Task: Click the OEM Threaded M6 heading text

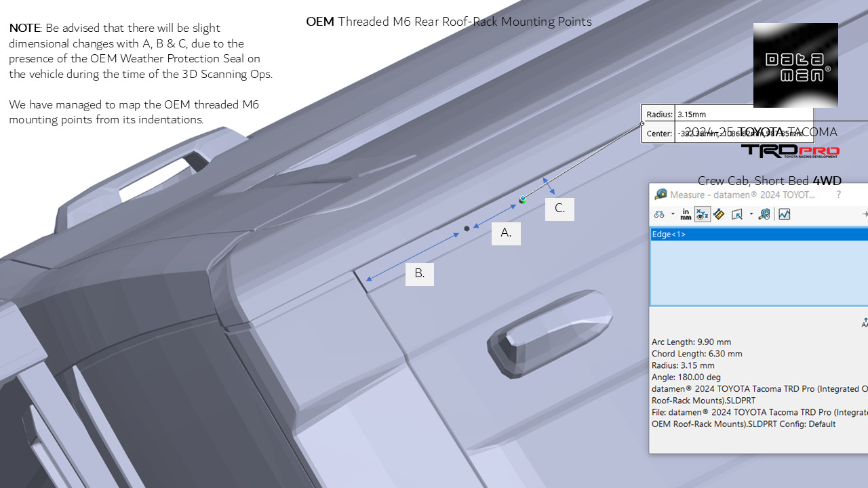Action: pyautogui.click(x=449, y=22)
